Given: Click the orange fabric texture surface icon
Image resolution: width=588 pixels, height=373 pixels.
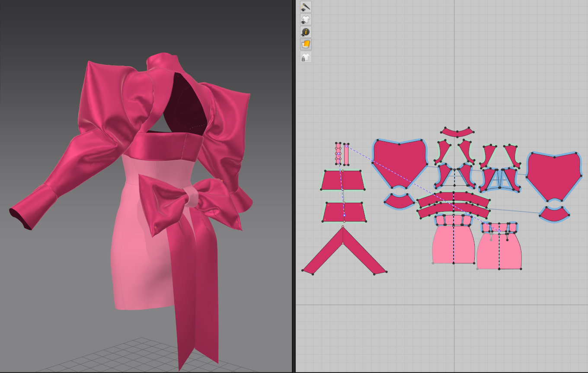Looking at the screenshot, I should pos(306,45).
